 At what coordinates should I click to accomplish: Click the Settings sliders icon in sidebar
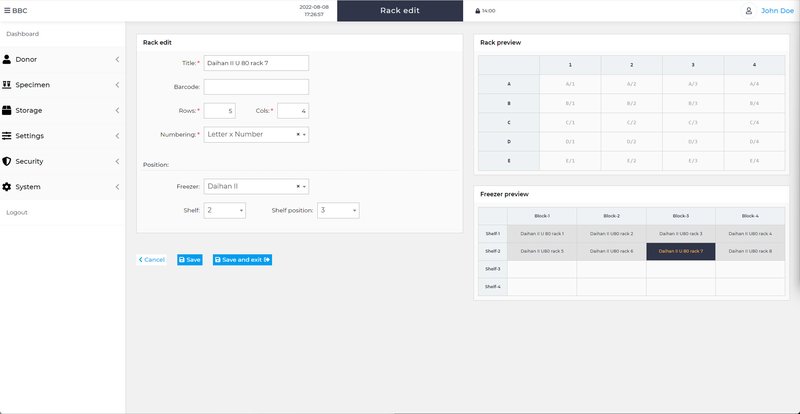pos(7,135)
